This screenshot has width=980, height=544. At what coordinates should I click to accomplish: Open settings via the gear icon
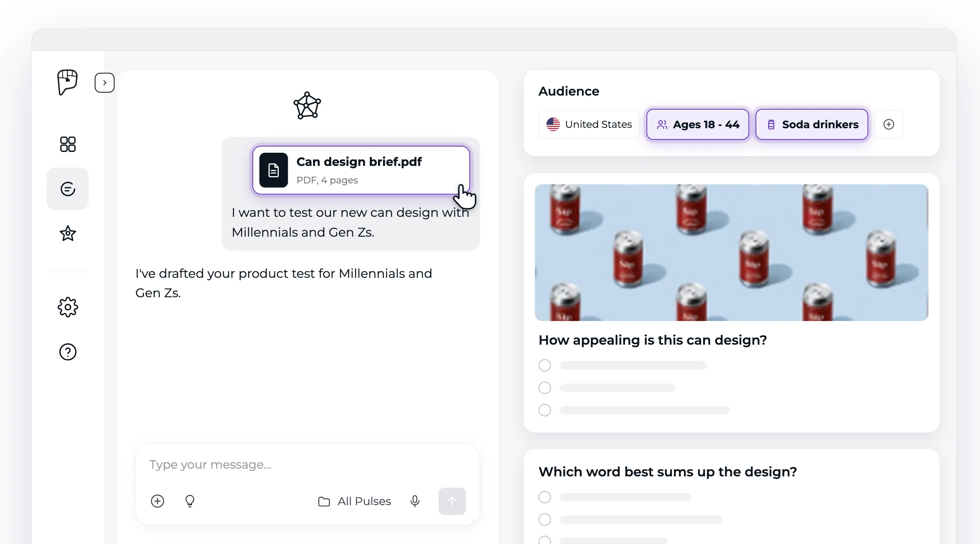pyautogui.click(x=68, y=307)
